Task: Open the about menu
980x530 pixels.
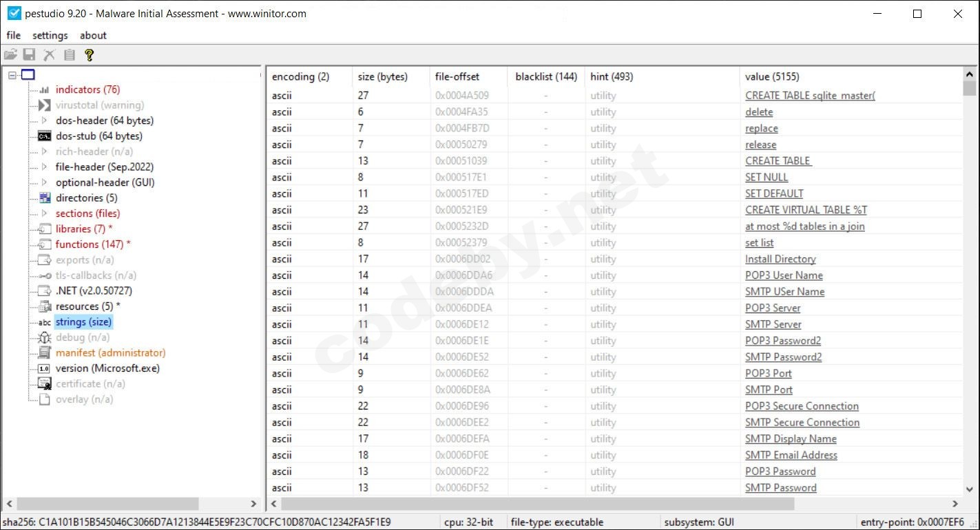Action: pyautogui.click(x=93, y=35)
